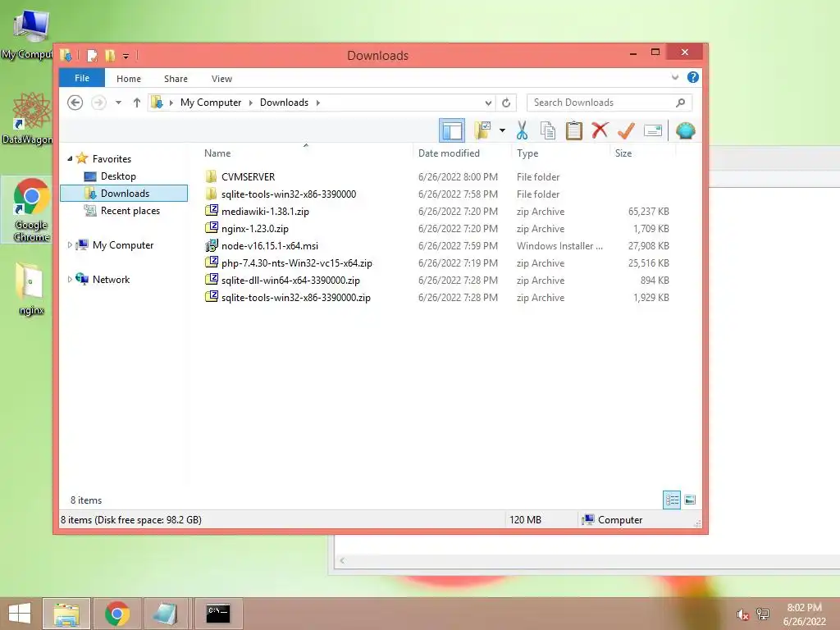This screenshot has width=840, height=630.
Task: Select Network in the navigation pane
Action: click(111, 279)
